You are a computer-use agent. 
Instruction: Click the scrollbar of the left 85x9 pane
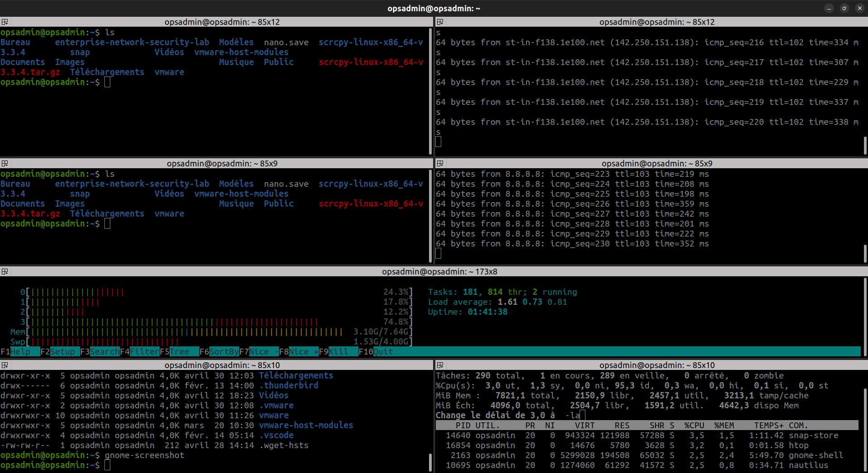click(x=430, y=216)
